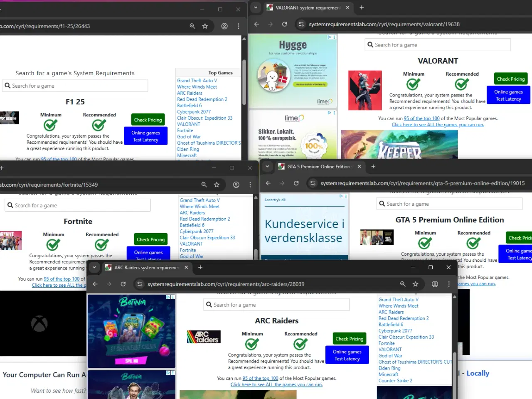The width and height of the screenshot is (532, 399).
Task: Click the ARC Raiders window vertical scrollbar
Action: [x=454, y=332]
